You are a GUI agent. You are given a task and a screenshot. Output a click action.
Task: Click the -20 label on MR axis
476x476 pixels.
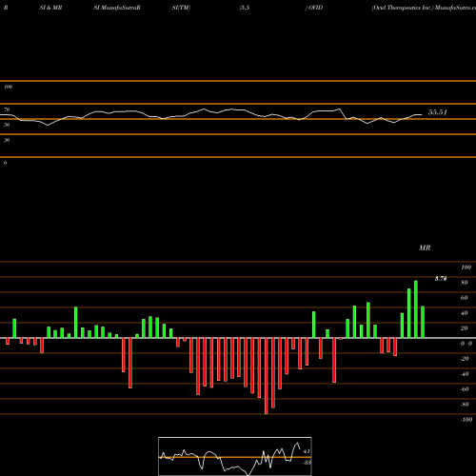click(x=465, y=359)
